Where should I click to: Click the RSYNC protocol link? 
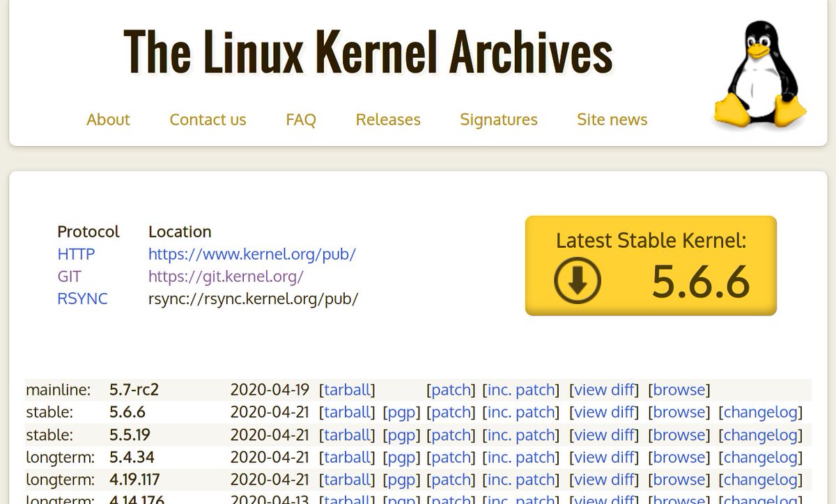pos(82,299)
